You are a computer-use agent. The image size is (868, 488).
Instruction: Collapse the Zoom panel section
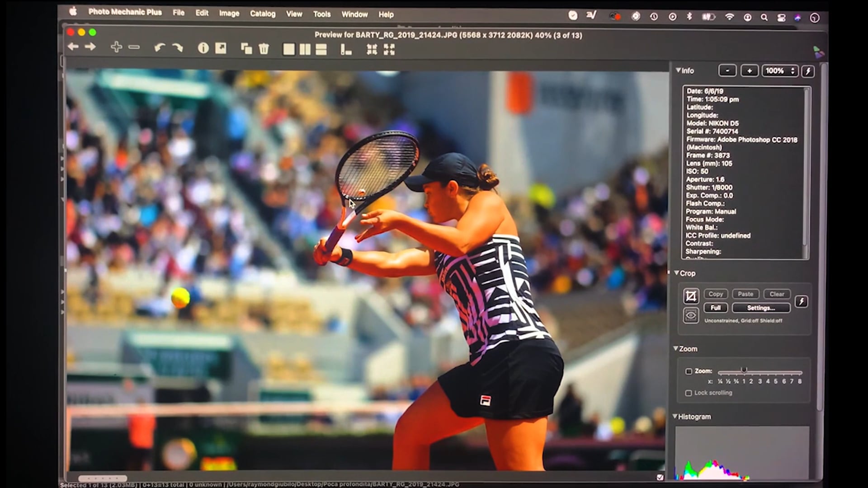coord(676,348)
